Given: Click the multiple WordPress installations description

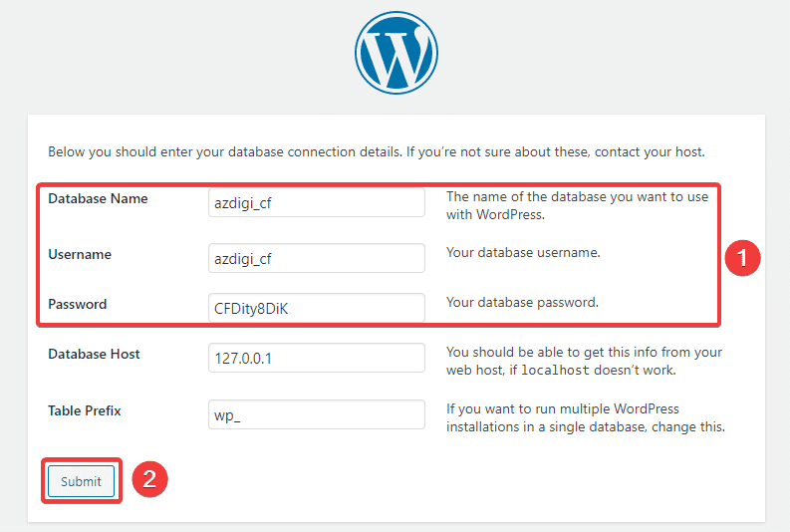Looking at the screenshot, I should (x=585, y=417).
